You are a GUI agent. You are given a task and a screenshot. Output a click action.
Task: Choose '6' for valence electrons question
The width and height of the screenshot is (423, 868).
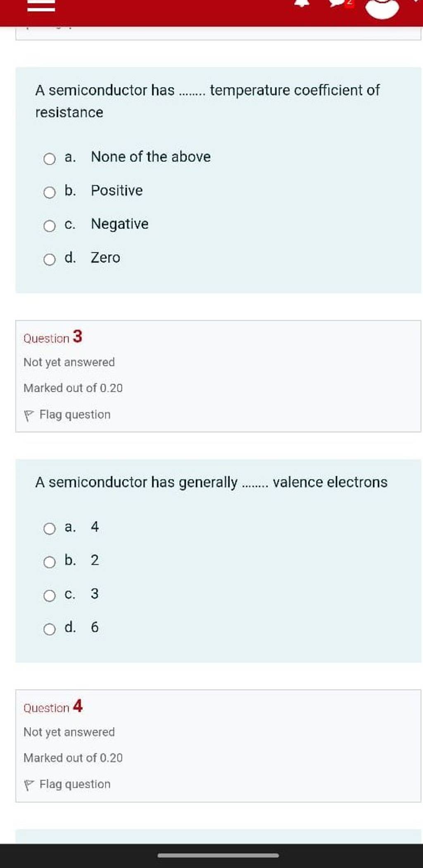tap(50, 628)
